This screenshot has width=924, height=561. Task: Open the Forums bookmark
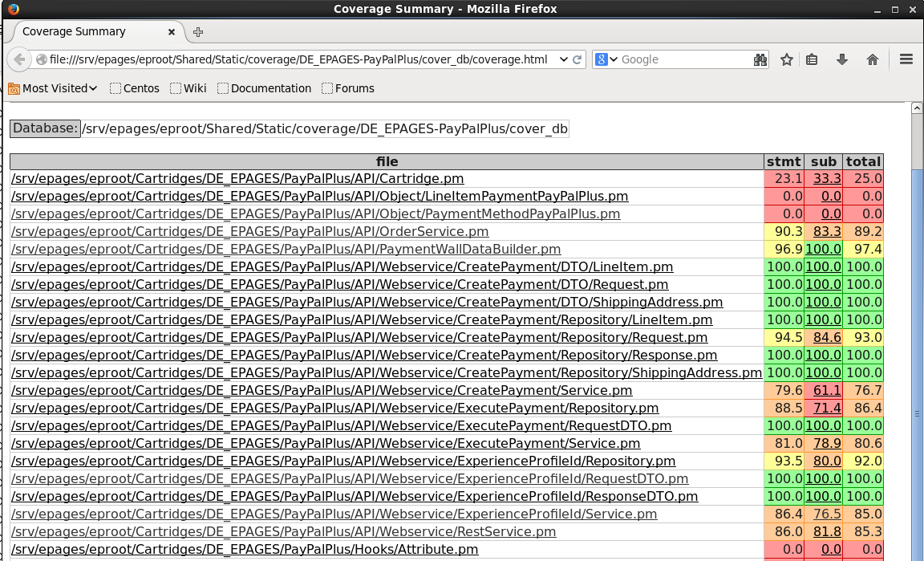tap(348, 88)
